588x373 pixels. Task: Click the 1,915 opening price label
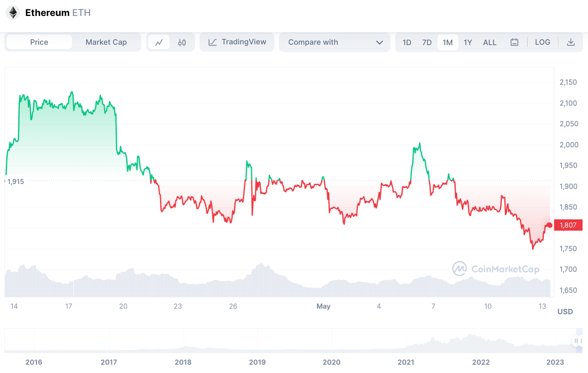16,182
